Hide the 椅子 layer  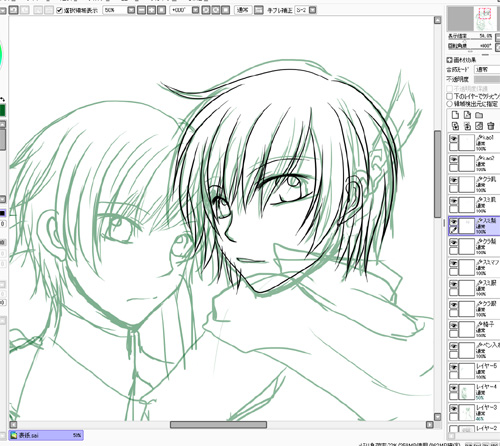point(453,325)
